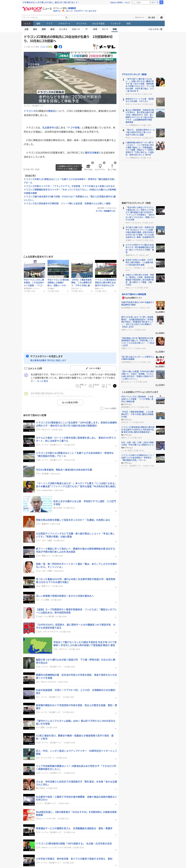React with 学びがある graduation cap icon

coord(89,166)
